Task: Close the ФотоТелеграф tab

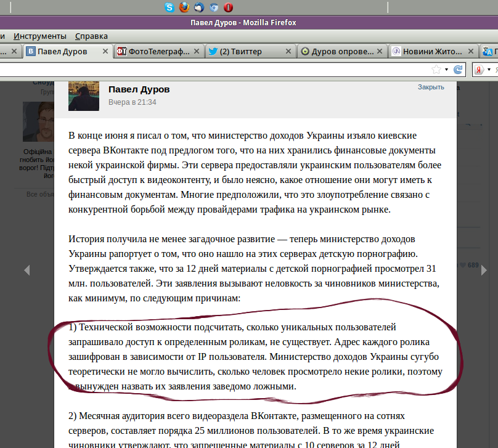Action: click(x=197, y=51)
